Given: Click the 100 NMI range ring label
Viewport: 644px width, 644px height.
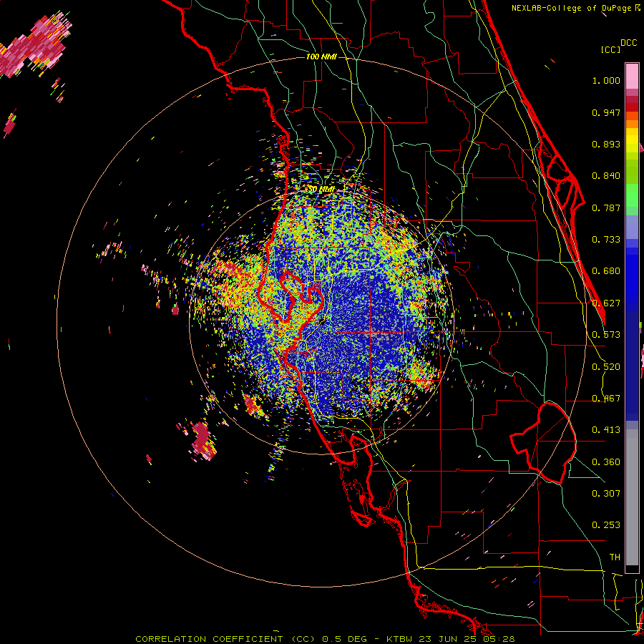Looking at the screenshot, I should tap(321, 57).
